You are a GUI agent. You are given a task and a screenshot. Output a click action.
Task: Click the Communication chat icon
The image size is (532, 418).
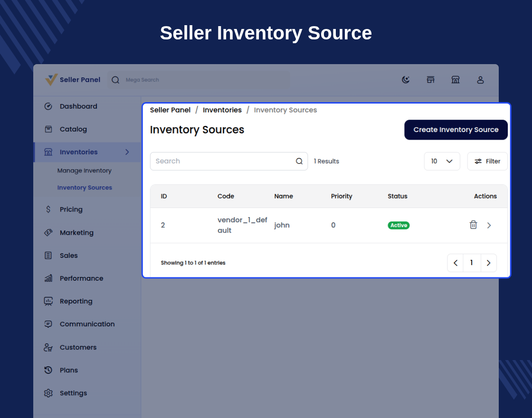coord(48,324)
